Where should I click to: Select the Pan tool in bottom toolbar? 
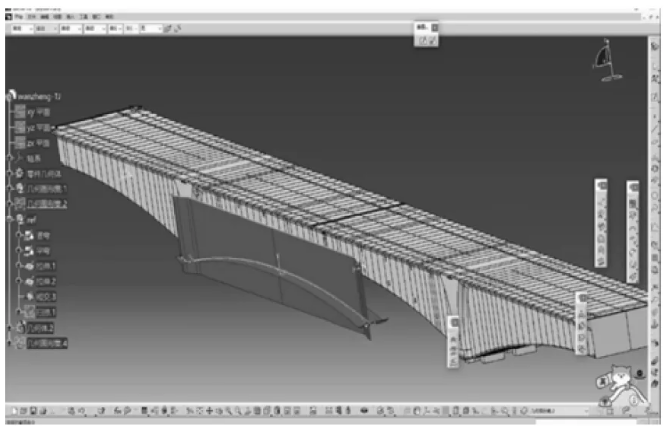209,411
